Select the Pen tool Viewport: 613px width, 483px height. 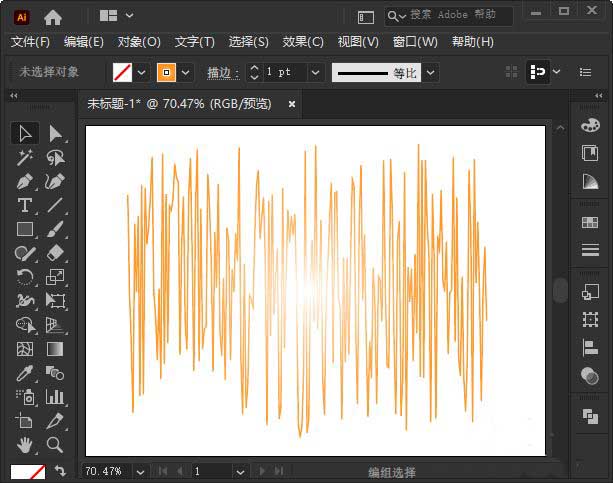coord(25,181)
